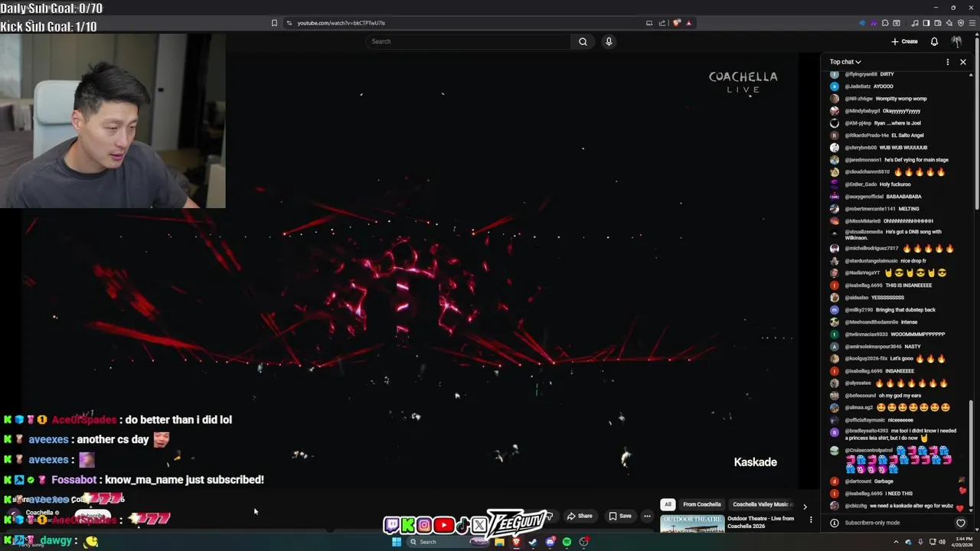Viewport: 980px width, 551px height.
Task: Click the YouTube search field
Action: [468, 41]
